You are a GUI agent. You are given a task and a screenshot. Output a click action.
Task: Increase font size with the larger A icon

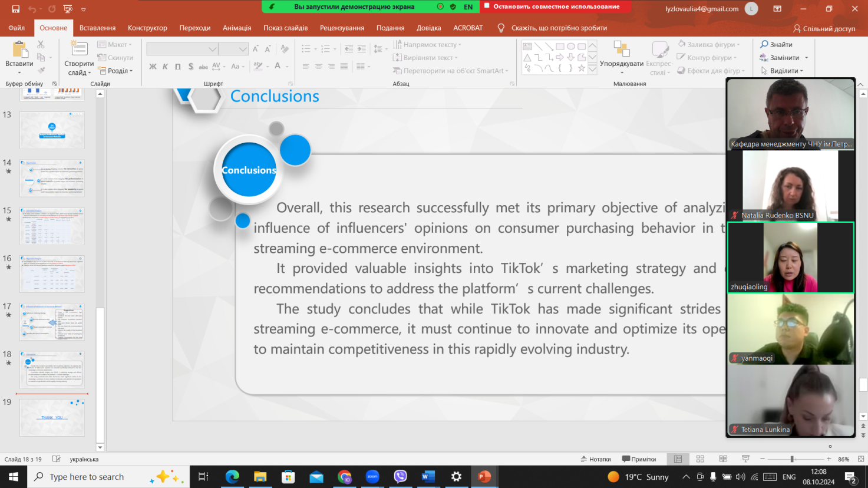tap(255, 49)
